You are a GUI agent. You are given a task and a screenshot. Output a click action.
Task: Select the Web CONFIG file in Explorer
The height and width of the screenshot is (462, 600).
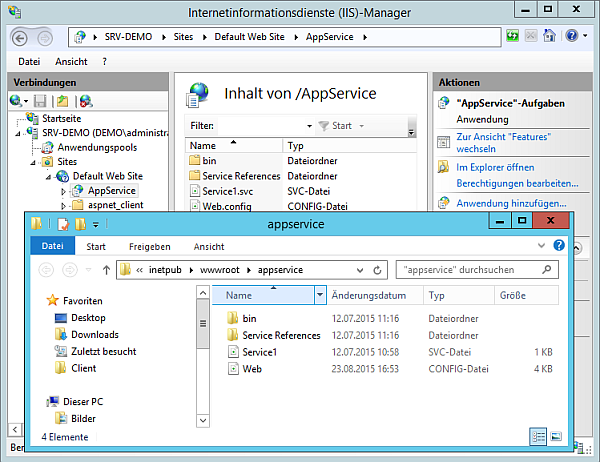tap(252, 369)
